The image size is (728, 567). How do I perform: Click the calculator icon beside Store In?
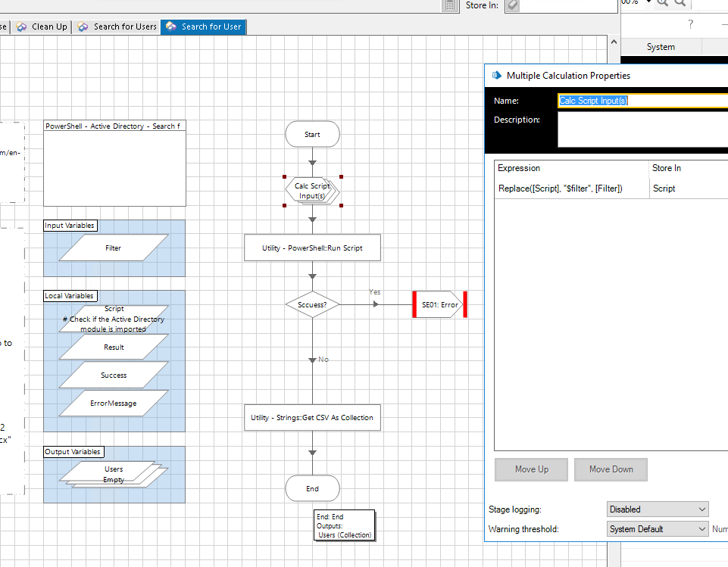coord(450,5)
